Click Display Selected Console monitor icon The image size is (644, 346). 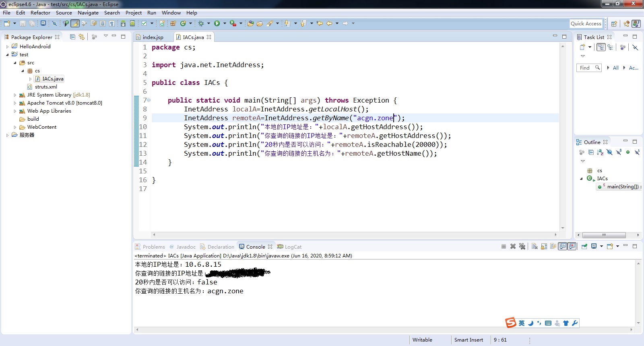pos(594,246)
